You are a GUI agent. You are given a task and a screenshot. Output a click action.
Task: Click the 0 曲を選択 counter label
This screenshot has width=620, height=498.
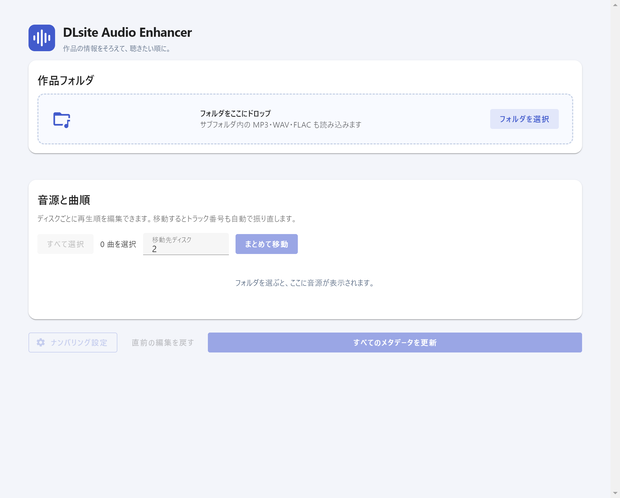click(x=118, y=244)
